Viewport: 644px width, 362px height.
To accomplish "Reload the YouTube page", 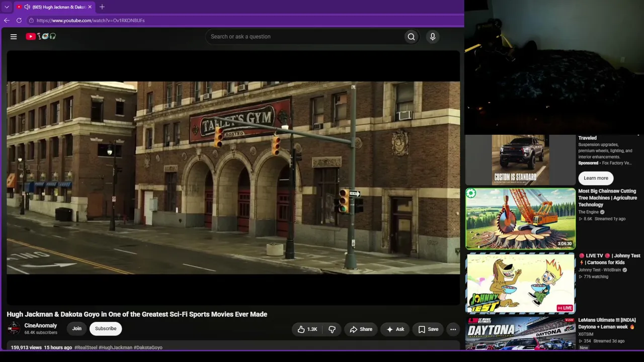I will pos(19,21).
